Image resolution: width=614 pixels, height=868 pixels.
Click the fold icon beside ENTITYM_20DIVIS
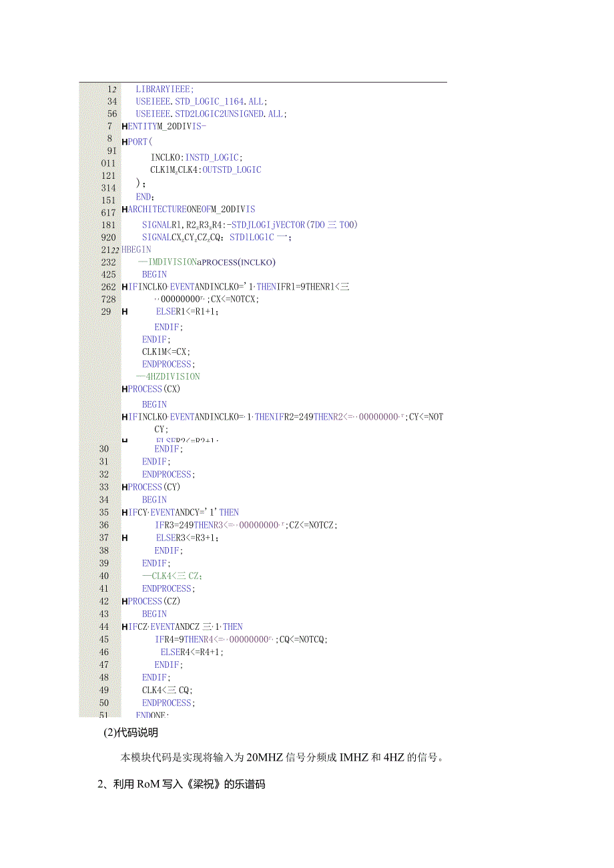click(x=123, y=126)
